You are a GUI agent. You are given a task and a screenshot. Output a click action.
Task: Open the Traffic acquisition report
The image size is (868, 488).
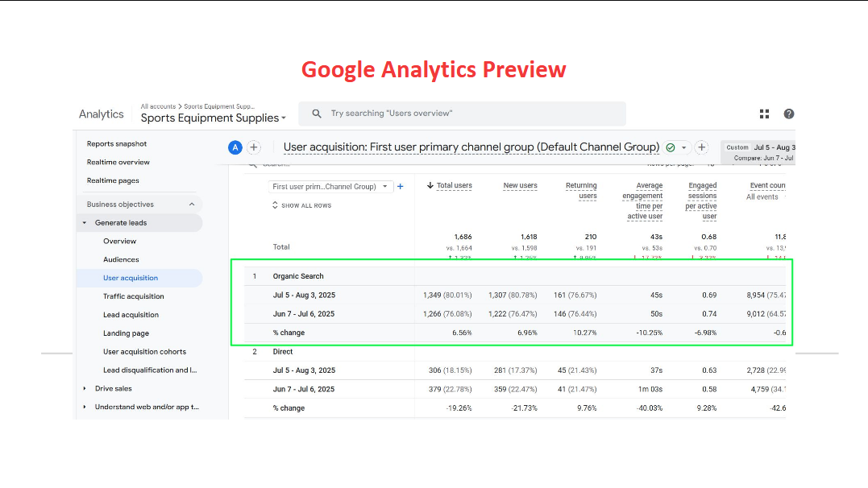(133, 296)
